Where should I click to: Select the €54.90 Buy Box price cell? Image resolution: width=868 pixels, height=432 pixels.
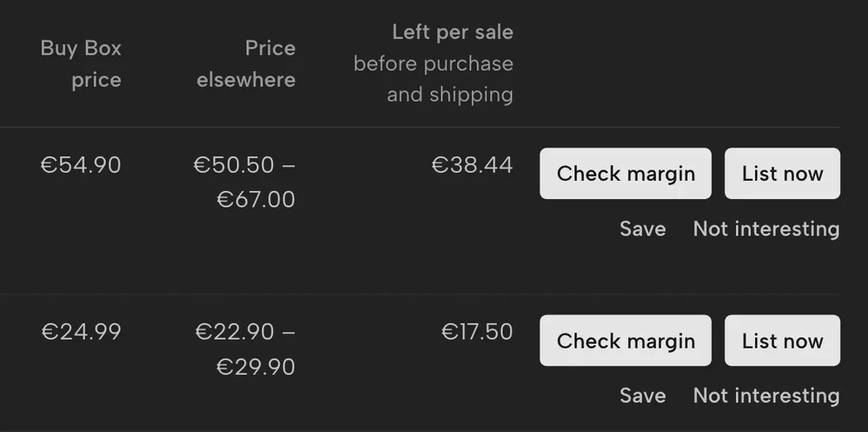pyautogui.click(x=81, y=165)
